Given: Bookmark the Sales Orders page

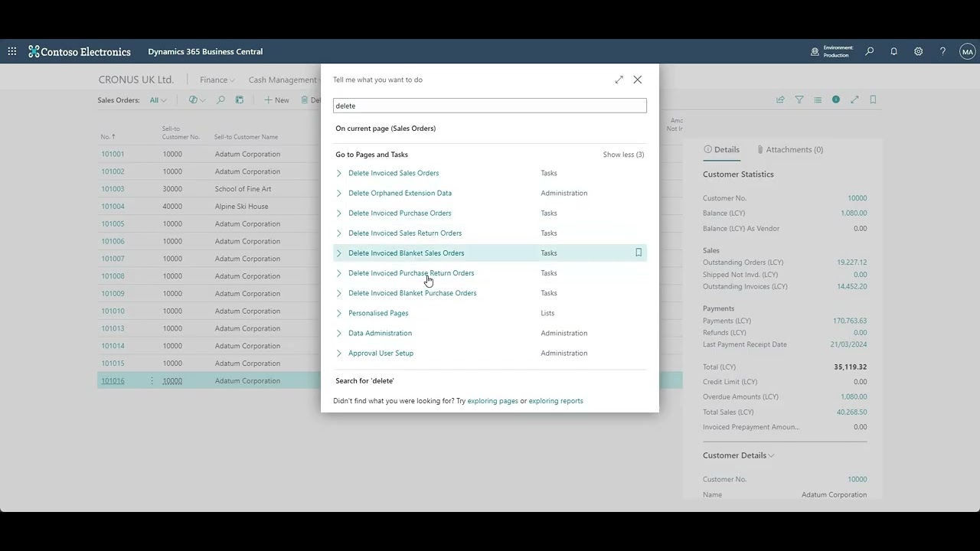Looking at the screenshot, I should point(873,99).
